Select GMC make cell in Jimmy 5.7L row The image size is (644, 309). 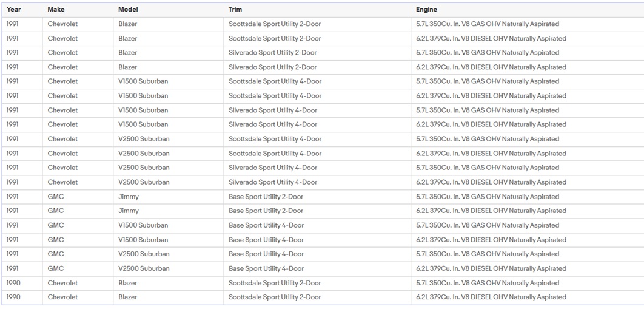click(56, 197)
